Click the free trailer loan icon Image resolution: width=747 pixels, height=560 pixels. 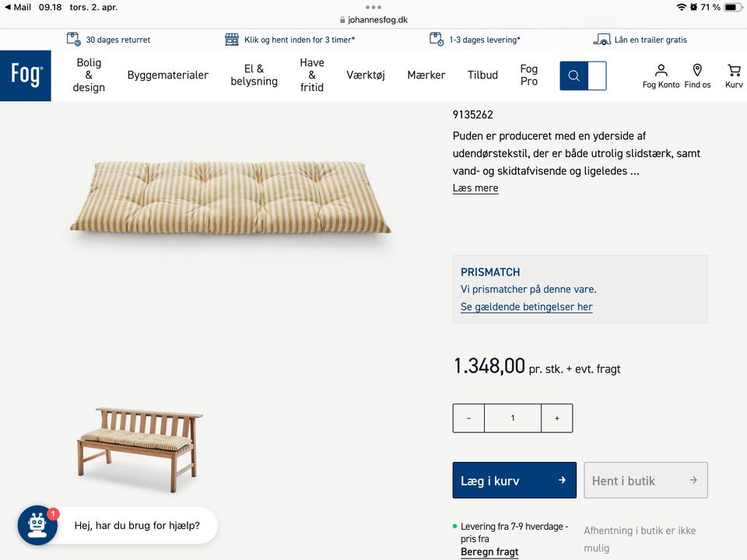tap(601, 40)
